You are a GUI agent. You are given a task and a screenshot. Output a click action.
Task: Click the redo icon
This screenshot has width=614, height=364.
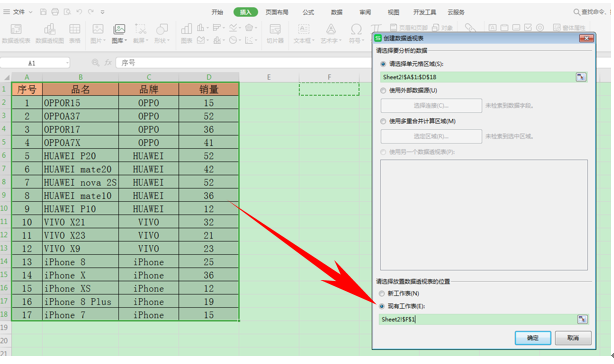(91, 12)
